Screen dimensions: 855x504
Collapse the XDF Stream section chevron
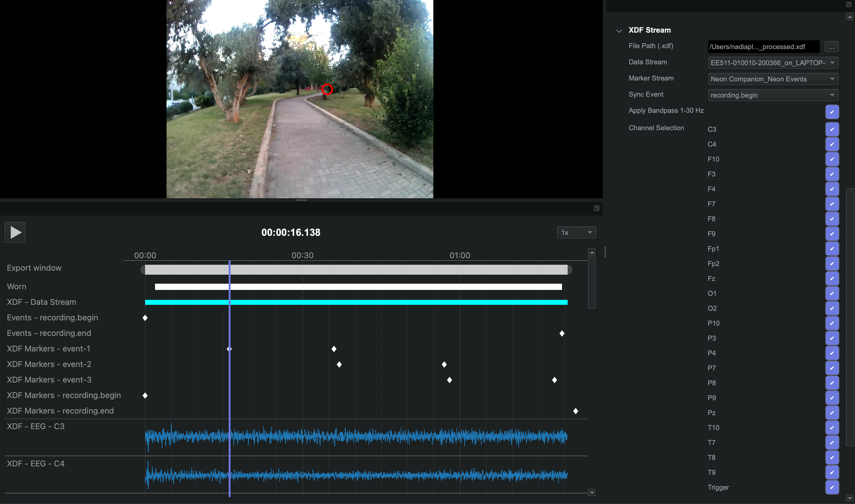pyautogui.click(x=619, y=31)
